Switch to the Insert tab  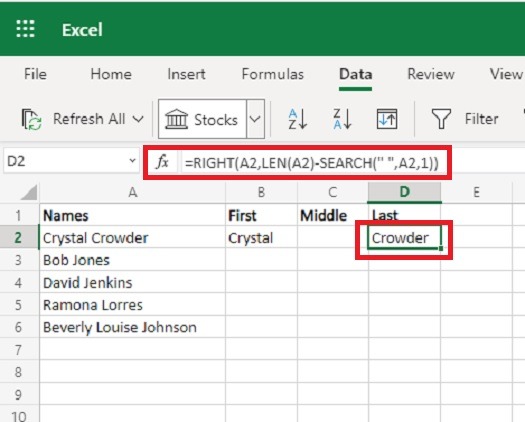(x=186, y=74)
